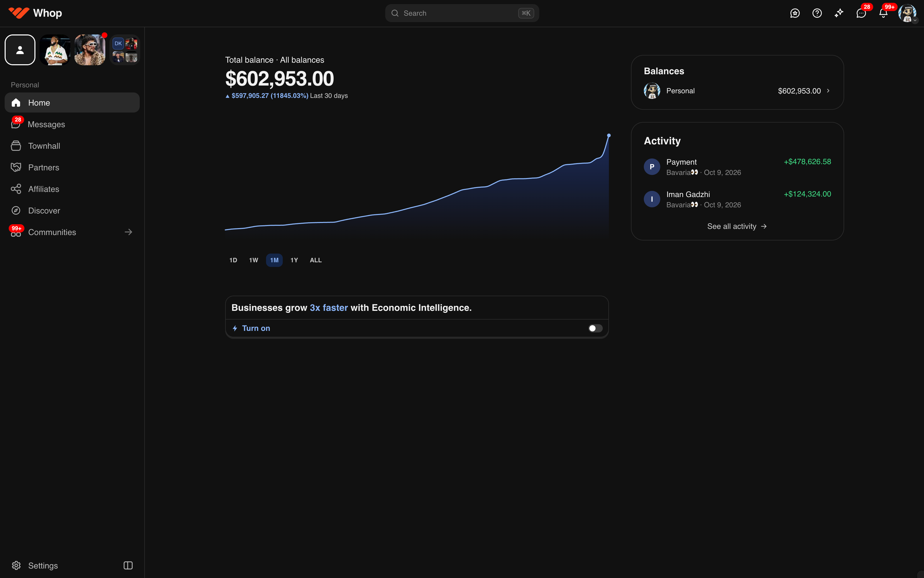The width and height of the screenshot is (924, 578).
Task: Open profile avatar menu in top right
Action: pyautogui.click(x=907, y=13)
